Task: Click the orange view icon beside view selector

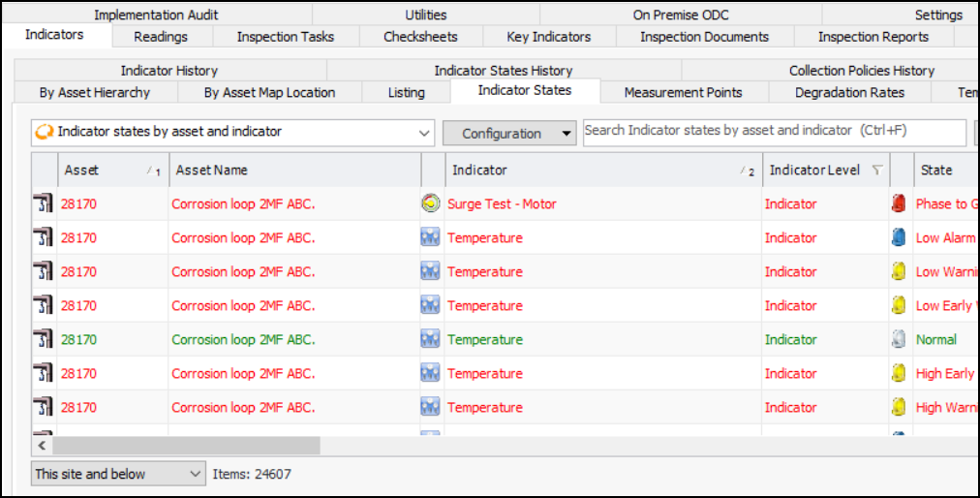Action: click(43, 132)
